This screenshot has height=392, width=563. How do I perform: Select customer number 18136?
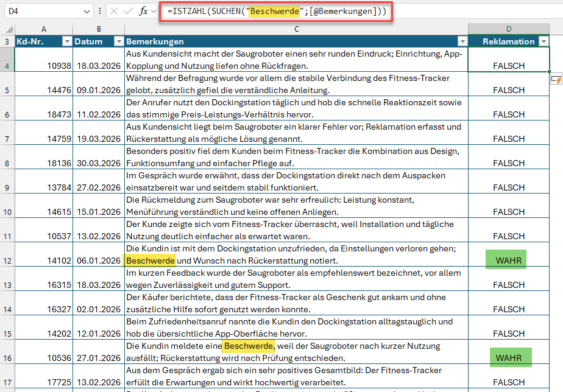pos(44,157)
